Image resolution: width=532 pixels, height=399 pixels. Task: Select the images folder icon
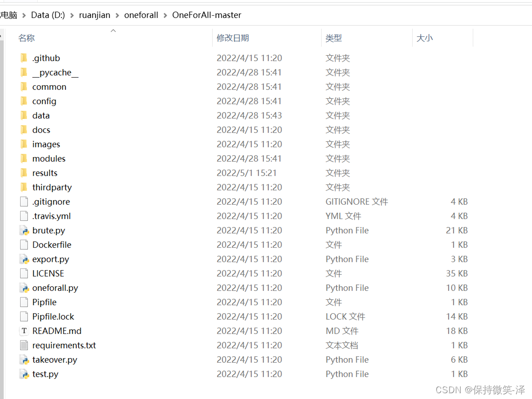(24, 144)
